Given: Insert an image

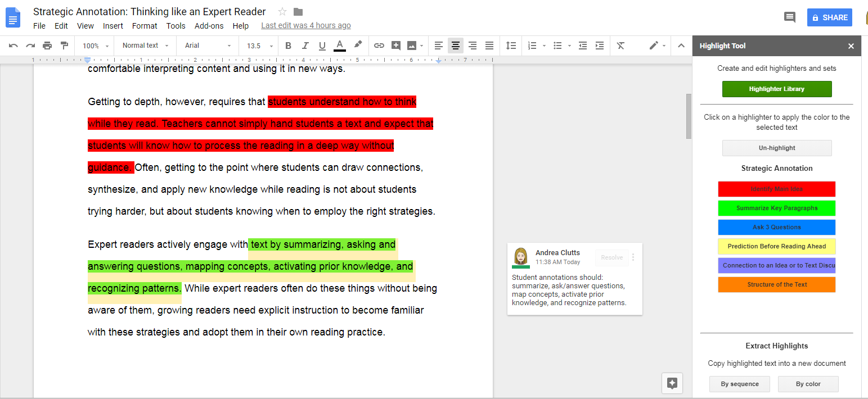Looking at the screenshot, I should [412, 46].
